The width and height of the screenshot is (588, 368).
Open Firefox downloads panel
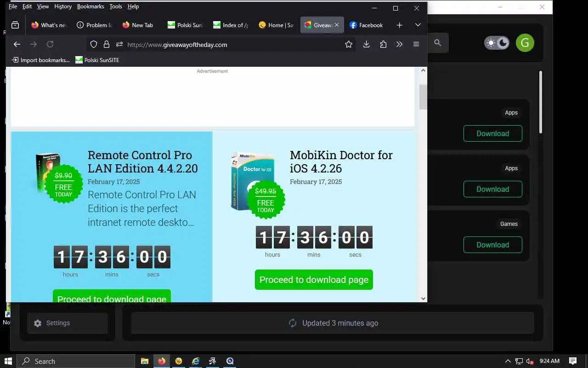tap(366, 44)
